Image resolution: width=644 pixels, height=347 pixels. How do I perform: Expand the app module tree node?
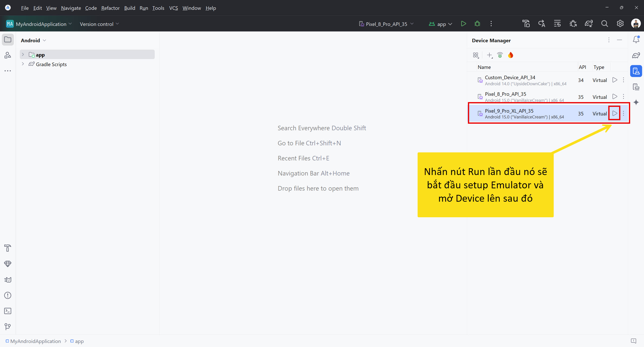pyautogui.click(x=23, y=55)
